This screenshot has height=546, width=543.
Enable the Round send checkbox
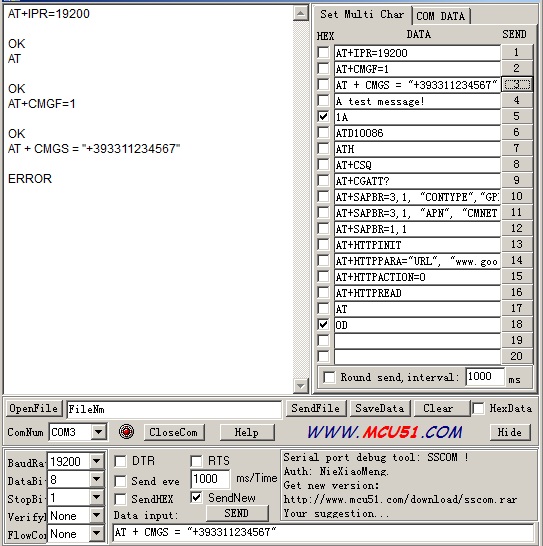[329, 377]
